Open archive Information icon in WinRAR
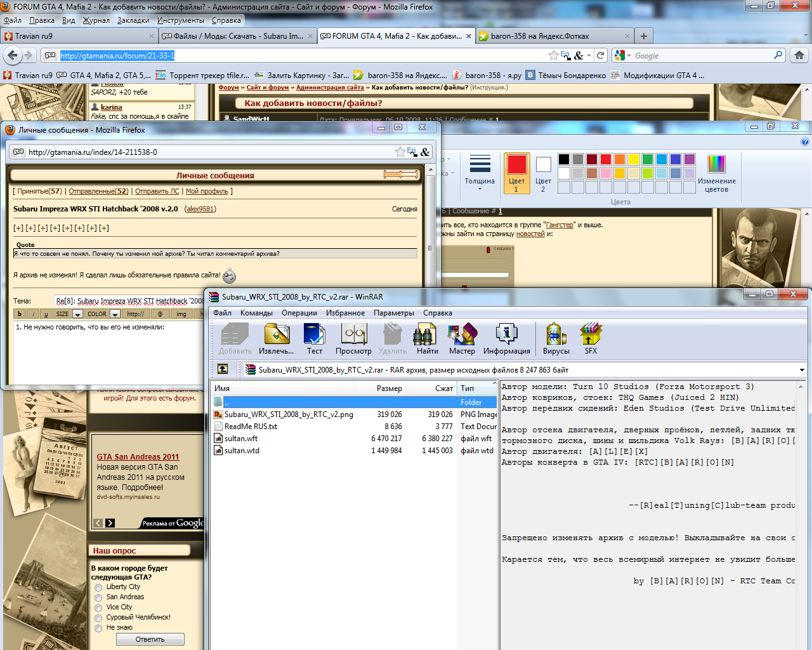Viewport: 812px width, 650px height. (x=506, y=338)
